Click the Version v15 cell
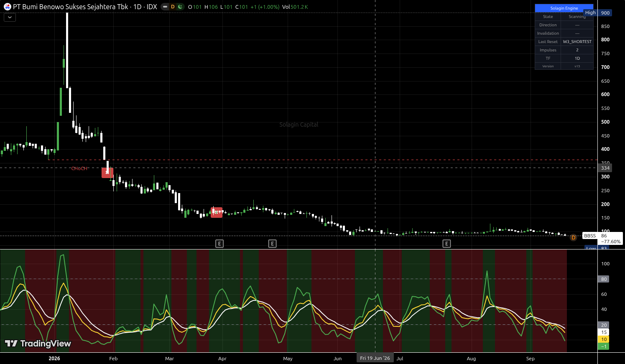The image size is (625, 364). (x=577, y=66)
